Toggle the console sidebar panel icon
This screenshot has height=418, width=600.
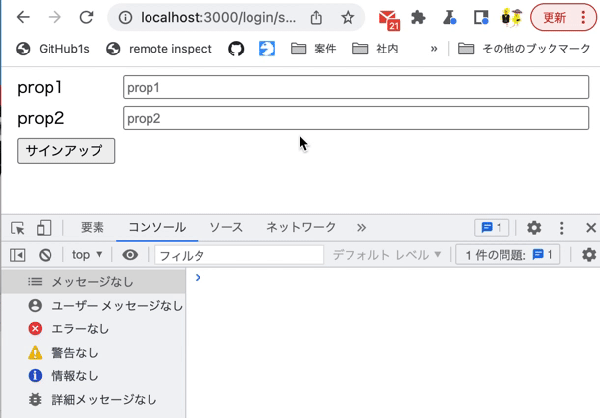tap(18, 255)
